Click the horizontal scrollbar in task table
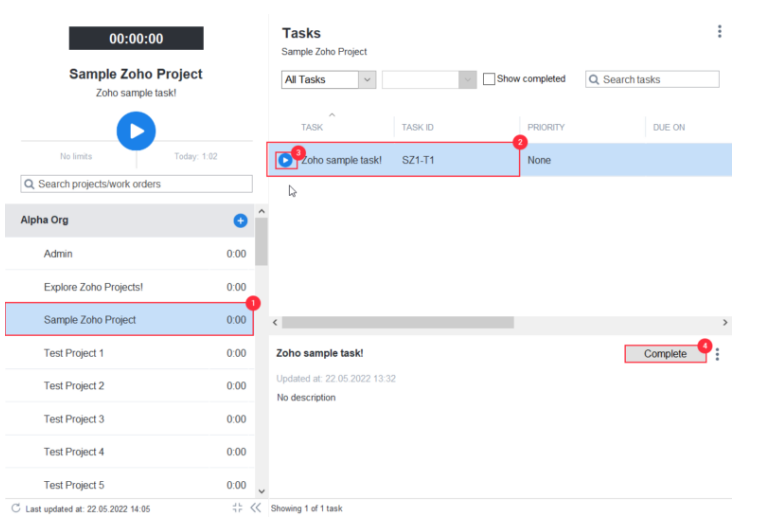Image resolution: width=757 pixels, height=524 pixels. click(398, 323)
